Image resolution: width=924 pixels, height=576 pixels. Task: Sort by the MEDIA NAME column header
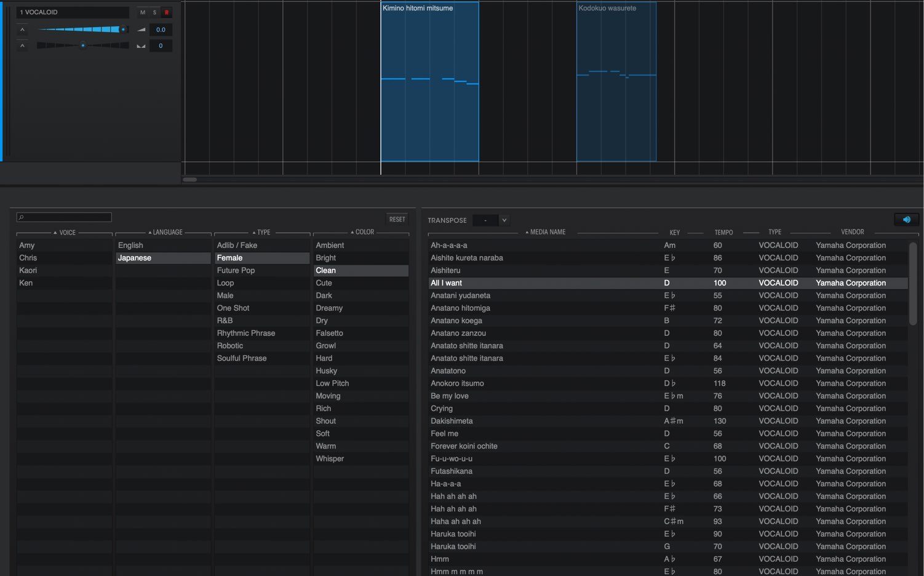(x=545, y=232)
